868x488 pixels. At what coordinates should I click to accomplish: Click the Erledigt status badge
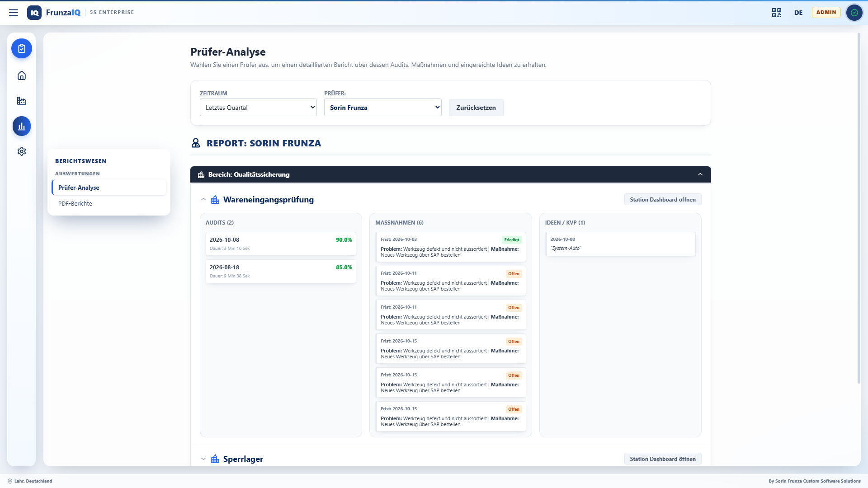512,240
